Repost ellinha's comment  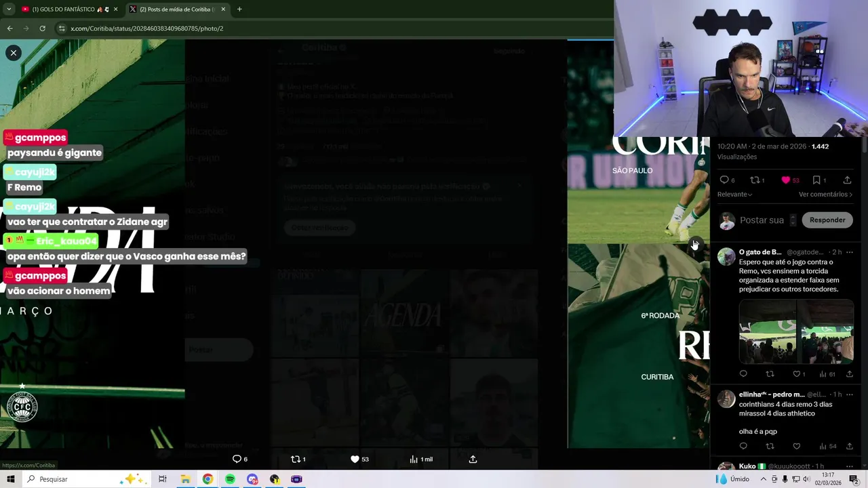point(770,446)
